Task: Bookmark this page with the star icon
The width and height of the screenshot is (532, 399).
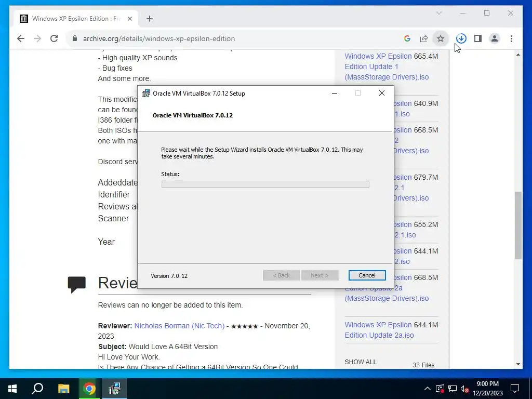Action: [x=441, y=38]
